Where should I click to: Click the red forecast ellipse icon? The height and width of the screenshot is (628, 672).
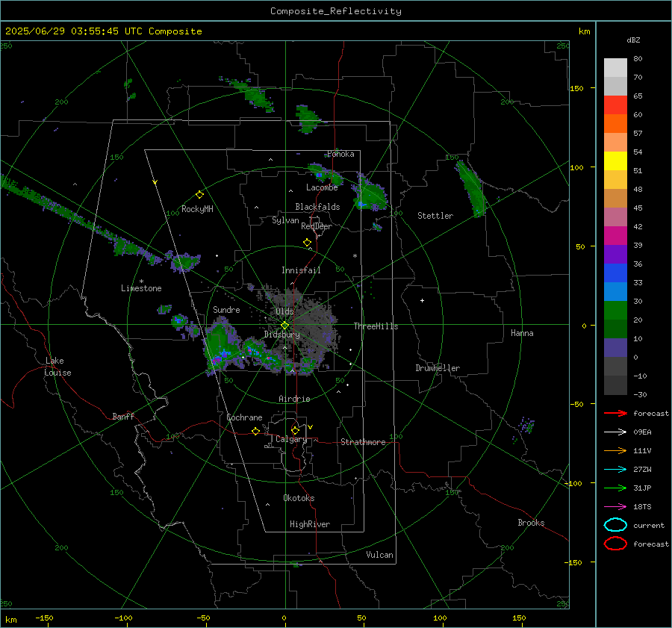615,544
